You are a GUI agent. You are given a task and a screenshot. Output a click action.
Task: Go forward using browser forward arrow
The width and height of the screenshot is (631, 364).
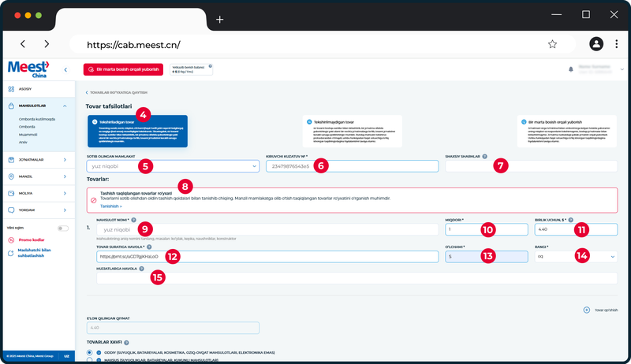pos(47,44)
